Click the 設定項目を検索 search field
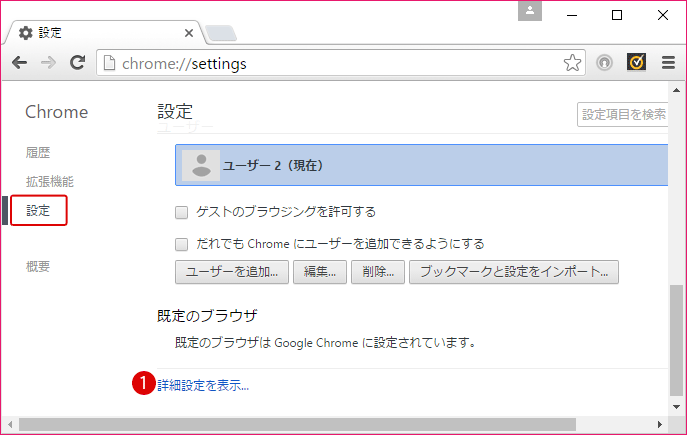The width and height of the screenshot is (687, 435). [624, 114]
